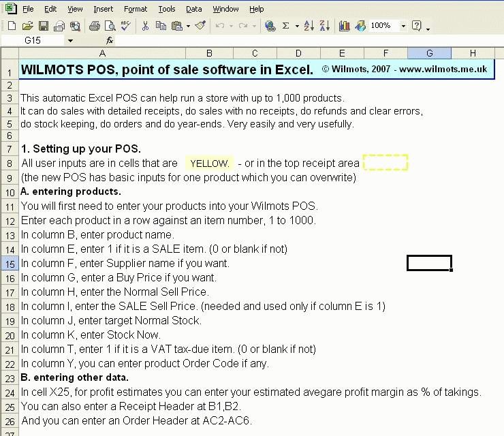Select column E header

tap(342, 53)
